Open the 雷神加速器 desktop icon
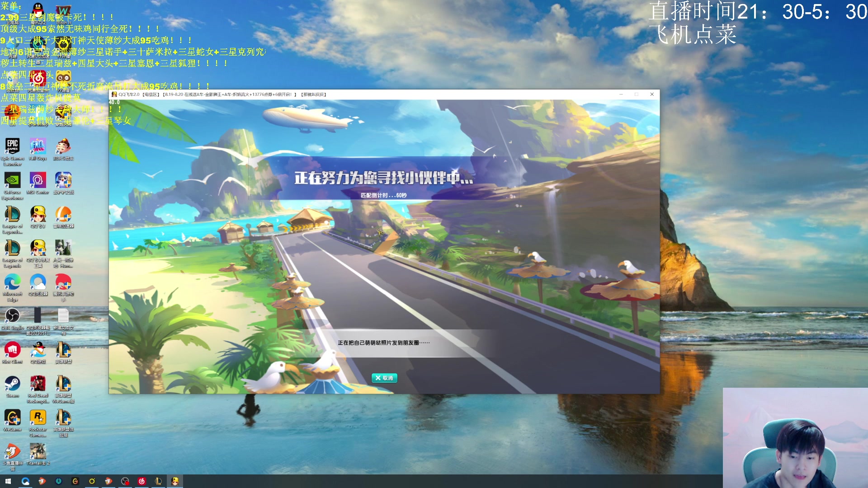The image size is (868, 488). (63, 217)
